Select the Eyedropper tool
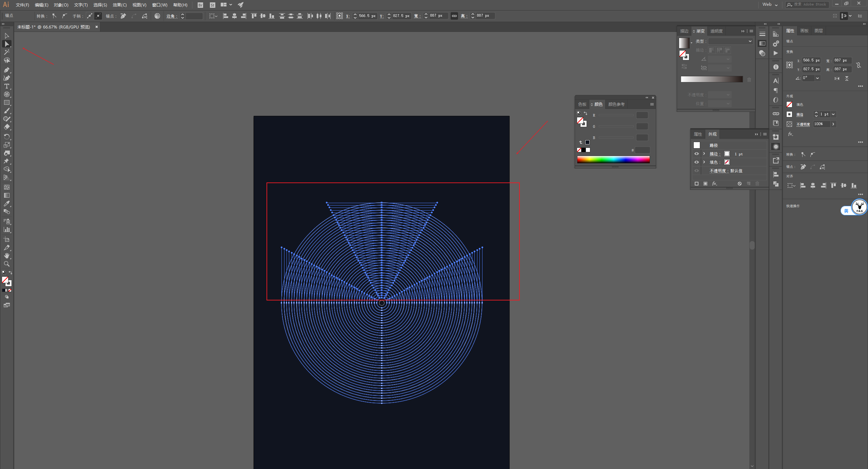 6,203
